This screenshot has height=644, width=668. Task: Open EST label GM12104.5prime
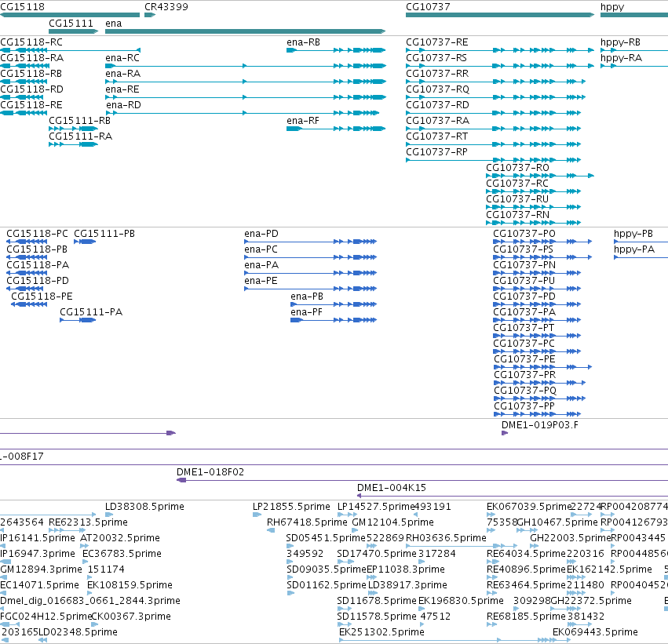(x=392, y=522)
